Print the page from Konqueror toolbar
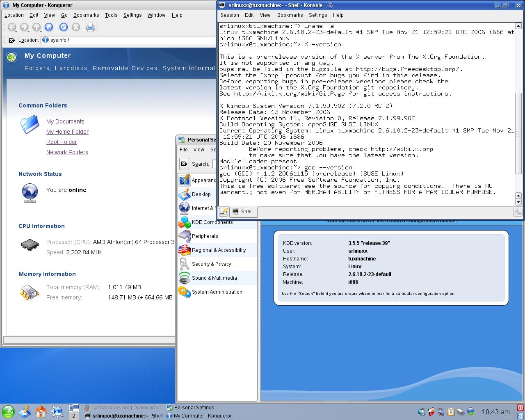525x420 pixels. pos(91,27)
